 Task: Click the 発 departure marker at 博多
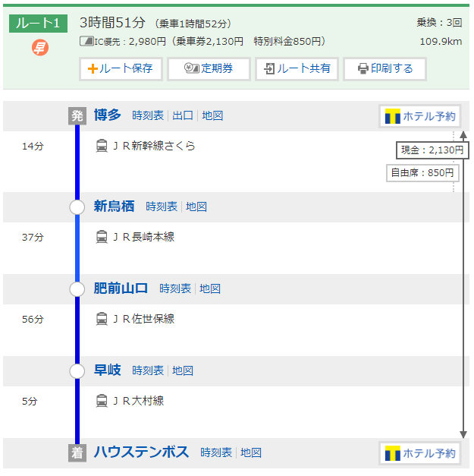77,116
